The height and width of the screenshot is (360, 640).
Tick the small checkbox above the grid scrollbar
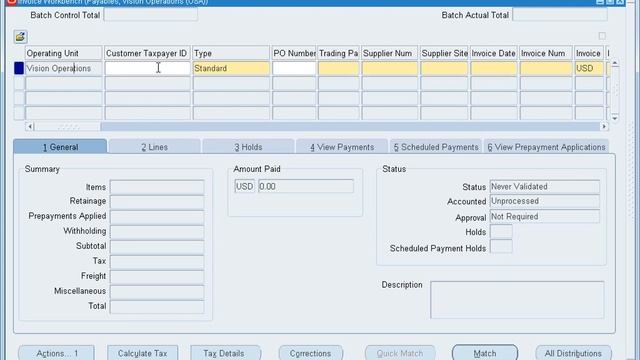pyautogui.click(x=602, y=36)
